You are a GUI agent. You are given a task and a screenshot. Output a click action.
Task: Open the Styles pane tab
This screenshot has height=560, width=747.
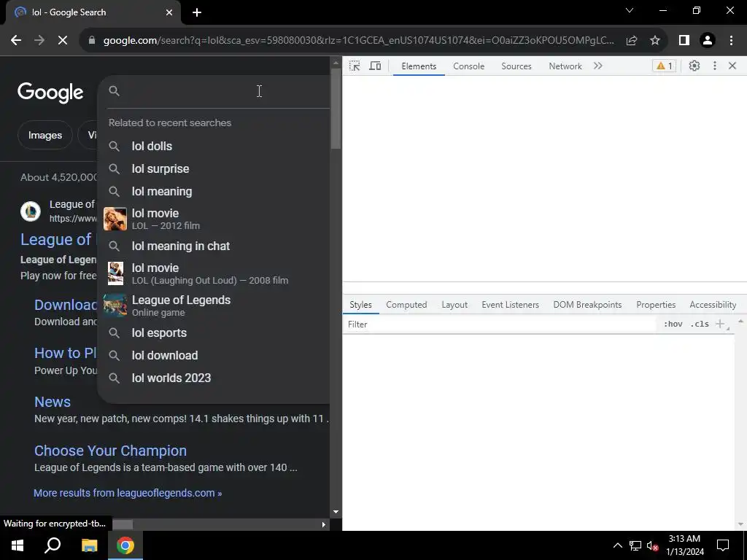tap(360, 305)
